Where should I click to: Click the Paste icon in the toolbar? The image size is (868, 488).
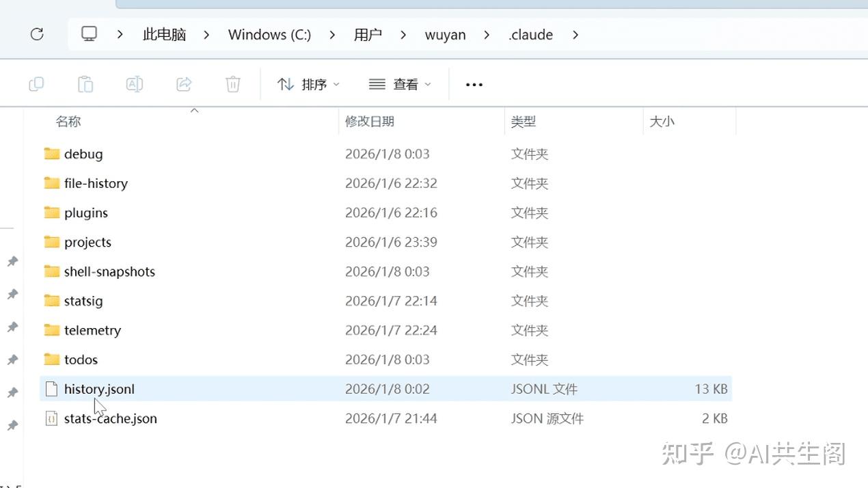pyautogui.click(x=85, y=83)
